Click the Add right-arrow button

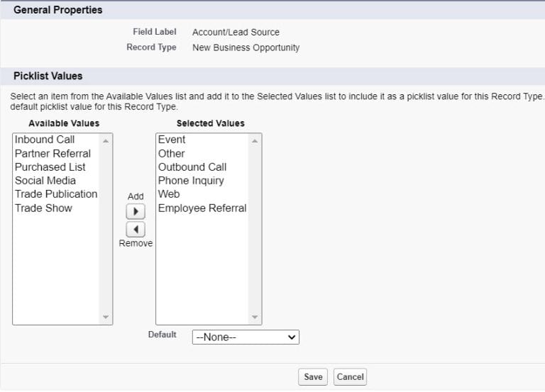[x=136, y=211]
